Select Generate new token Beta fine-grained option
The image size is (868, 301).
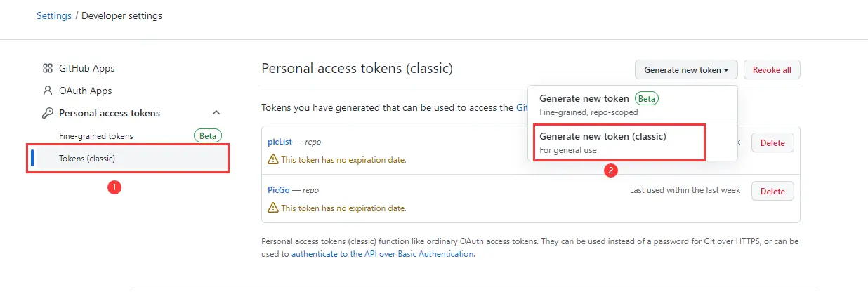(633, 105)
